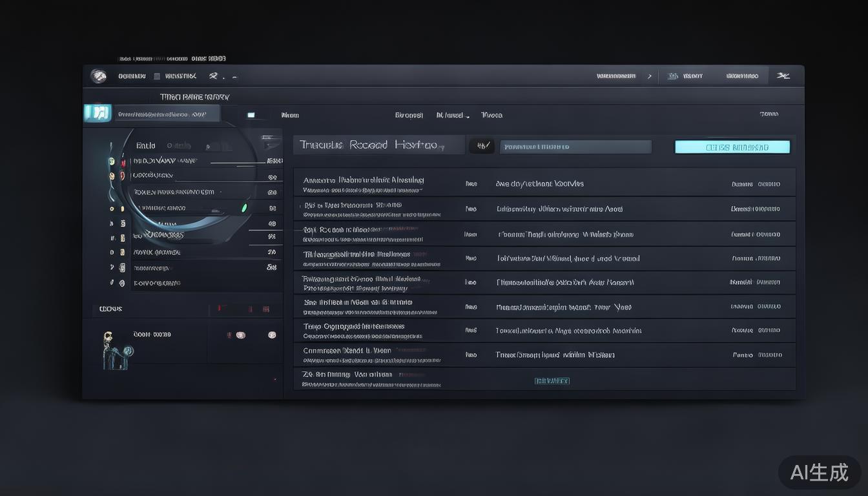Click the character avatar in bottom-left panel

click(110, 349)
